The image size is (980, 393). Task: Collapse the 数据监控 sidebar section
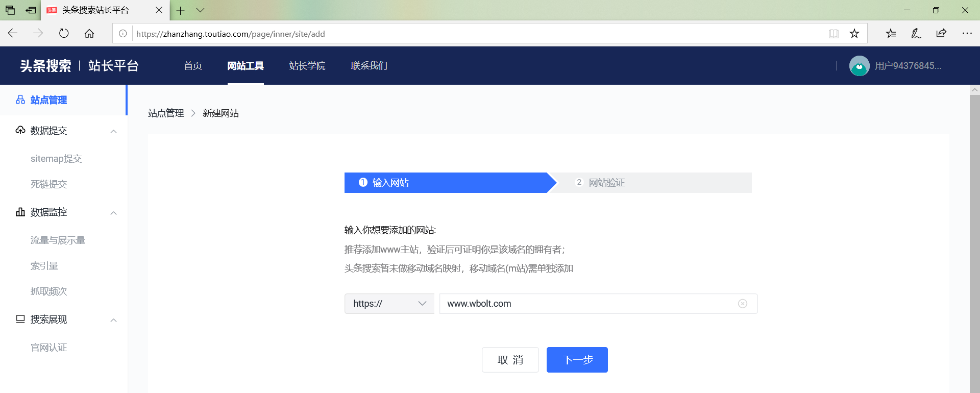pos(113,213)
